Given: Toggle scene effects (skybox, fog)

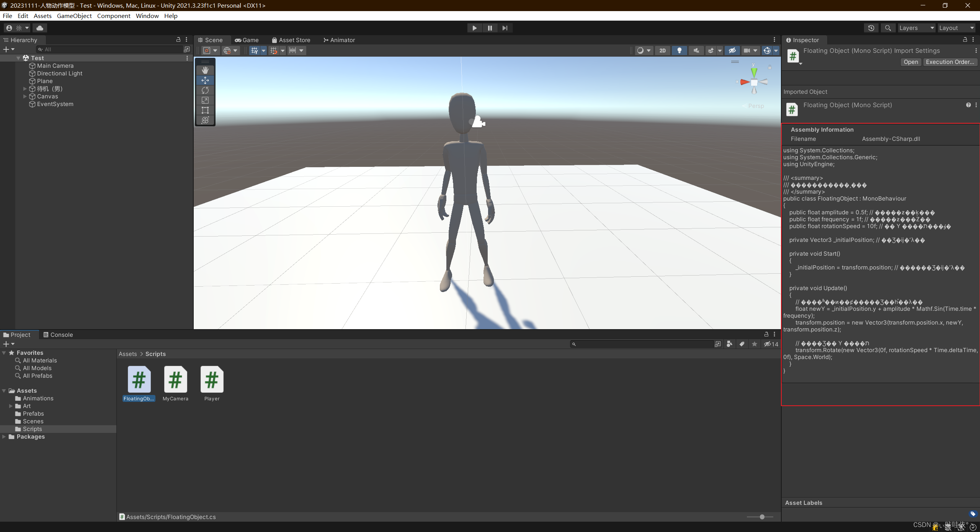Looking at the screenshot, I should pos(711,51).
